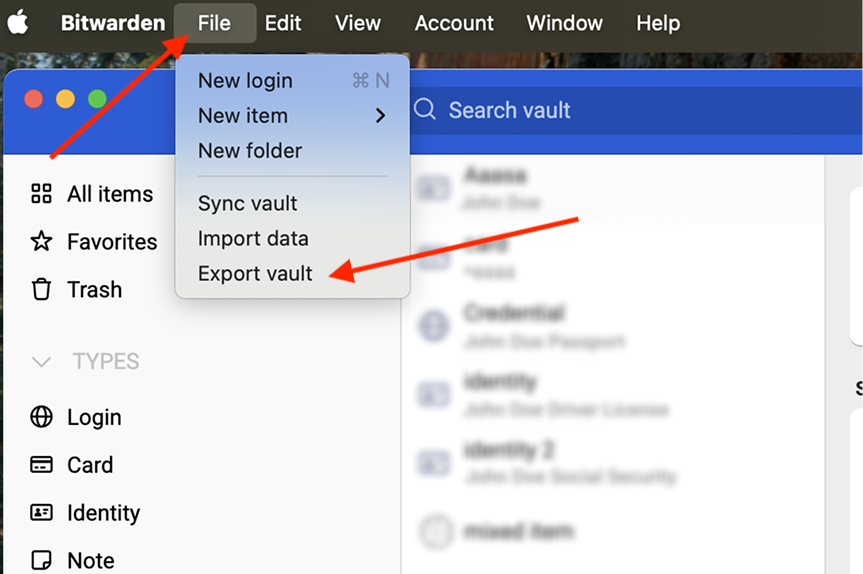Open the Account menu
The image size is (863, 574).
point(454,23)
